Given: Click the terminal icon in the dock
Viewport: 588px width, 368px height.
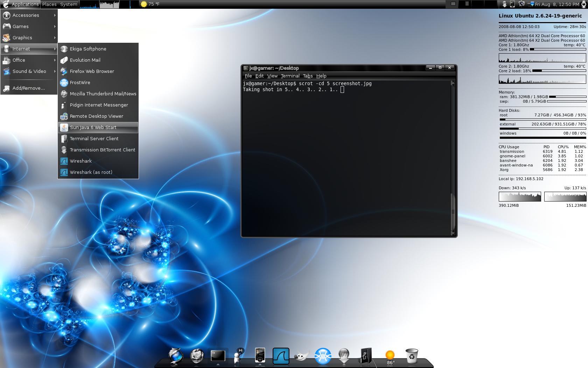Looking at the screenshot, I should pyautogui.click(x=218, y=356).
